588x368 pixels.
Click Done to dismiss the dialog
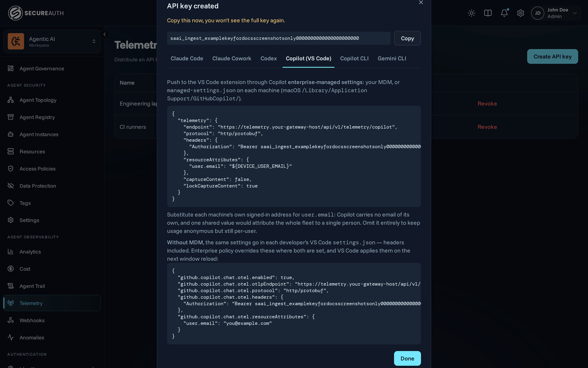pyautogui.click(x=407, y=358)
